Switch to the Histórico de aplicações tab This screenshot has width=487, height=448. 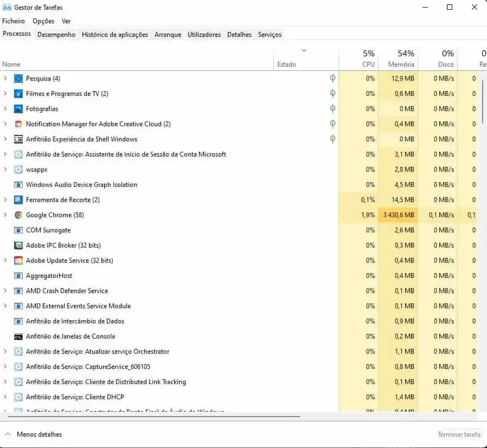coord(115,35)
